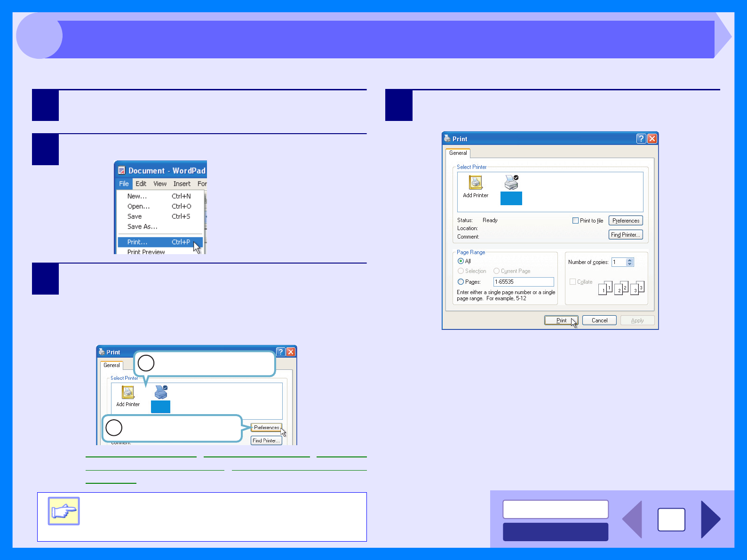The image size is (747, 560).
Task: Click the Pages range input field
Action: (x=524, y=282)
